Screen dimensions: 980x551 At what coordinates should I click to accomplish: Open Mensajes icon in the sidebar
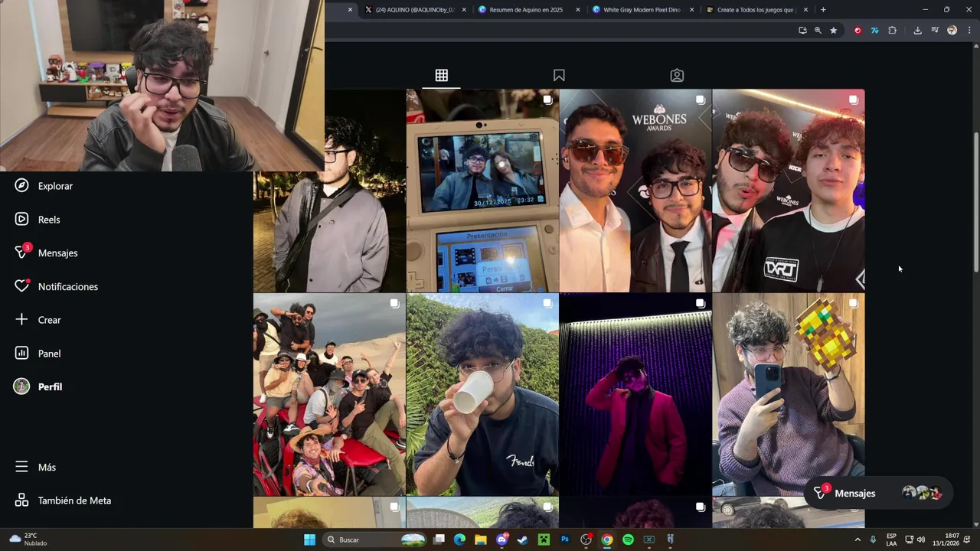coord(21,253)
